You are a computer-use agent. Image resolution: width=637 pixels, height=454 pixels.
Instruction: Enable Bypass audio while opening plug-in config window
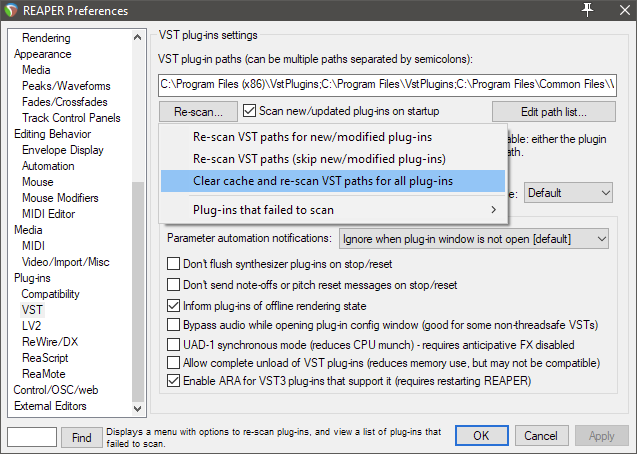(x=173, y=325)
